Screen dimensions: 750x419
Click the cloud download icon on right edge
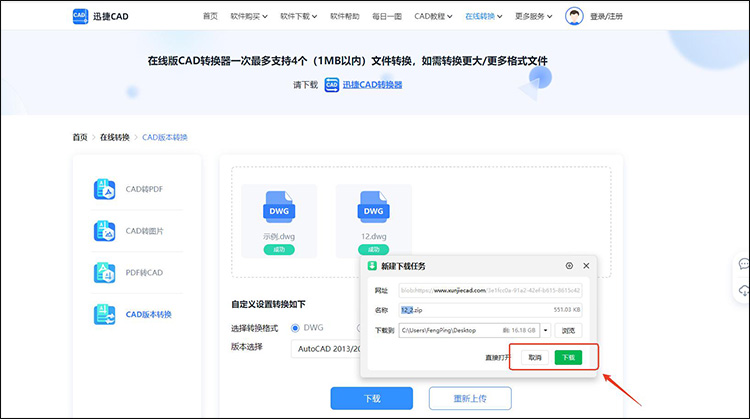(x=744, y=290)
